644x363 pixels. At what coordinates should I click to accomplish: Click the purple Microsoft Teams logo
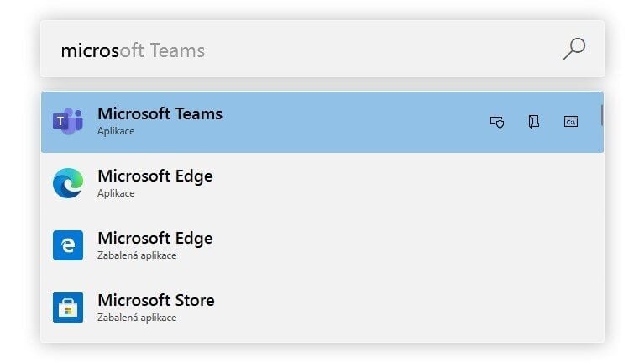pos(68,122)
